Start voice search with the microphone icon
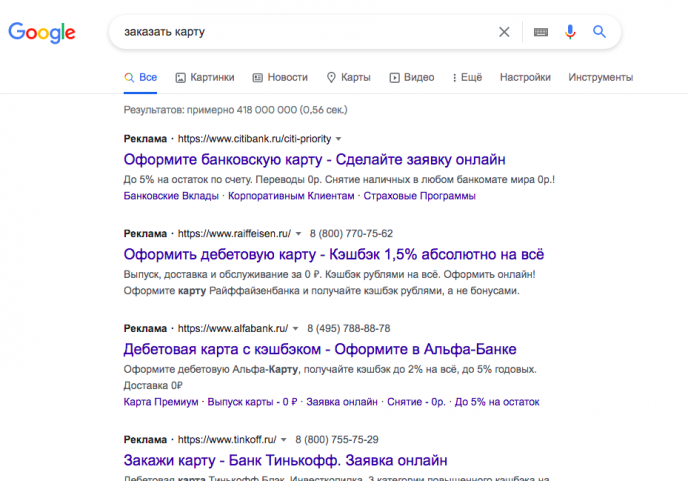 (x=570, y=32)
